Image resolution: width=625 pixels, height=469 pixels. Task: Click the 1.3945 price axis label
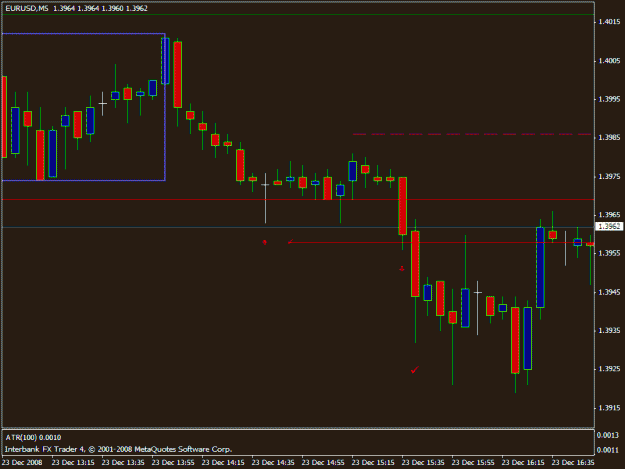coord(609,292)
